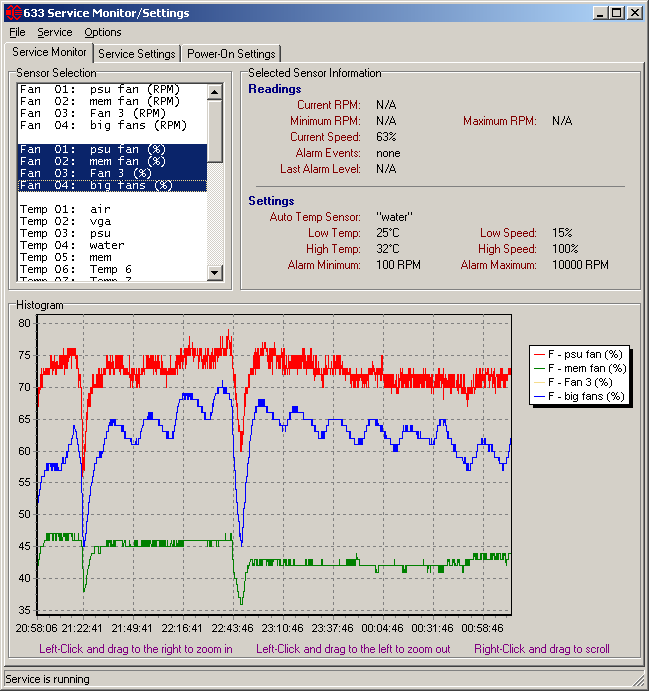Minimize the Service Monitor window
The image size is (649, 691).
(600, 13)
